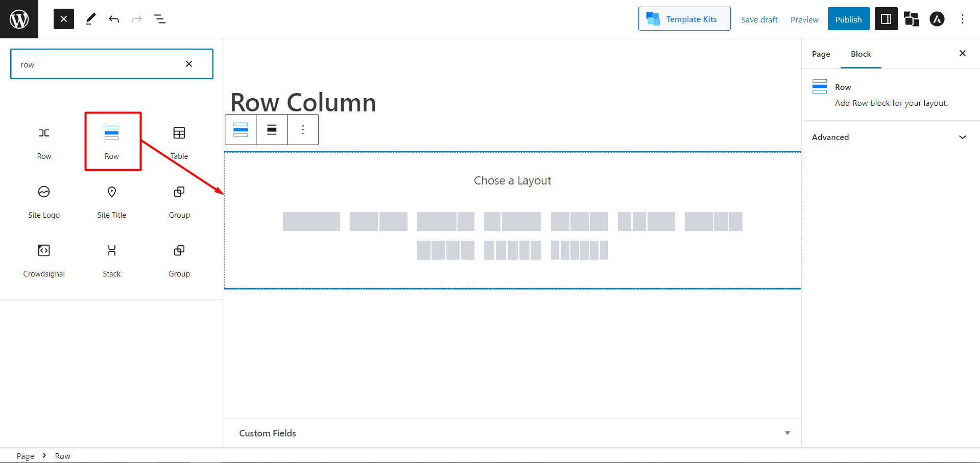Open block toolbar options menu

(x=303, y=130)
